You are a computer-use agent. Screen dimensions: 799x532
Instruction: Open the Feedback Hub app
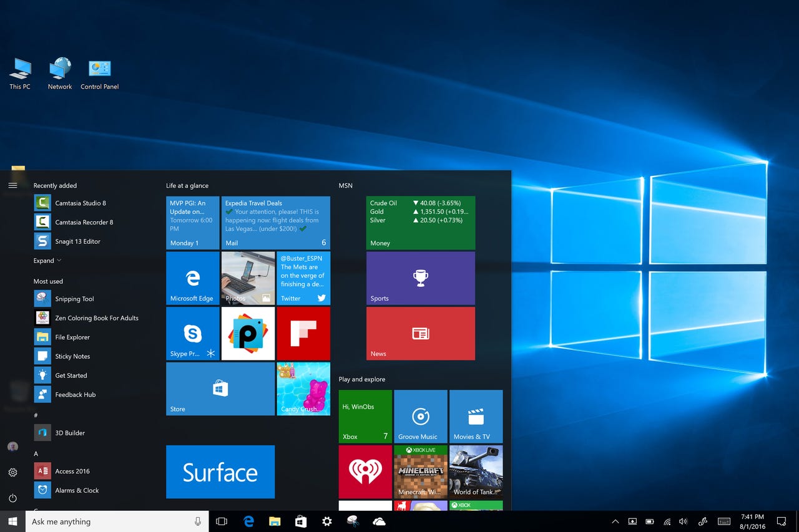(74, 394)
